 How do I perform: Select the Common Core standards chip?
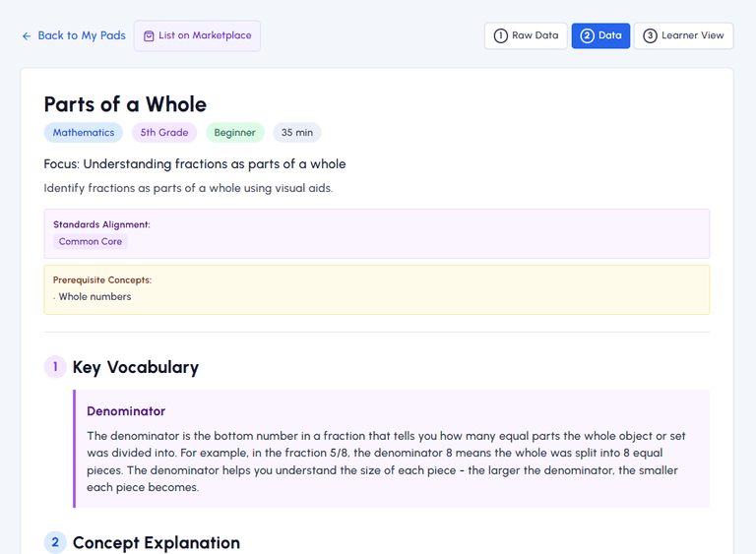click(x=91, y=241)
